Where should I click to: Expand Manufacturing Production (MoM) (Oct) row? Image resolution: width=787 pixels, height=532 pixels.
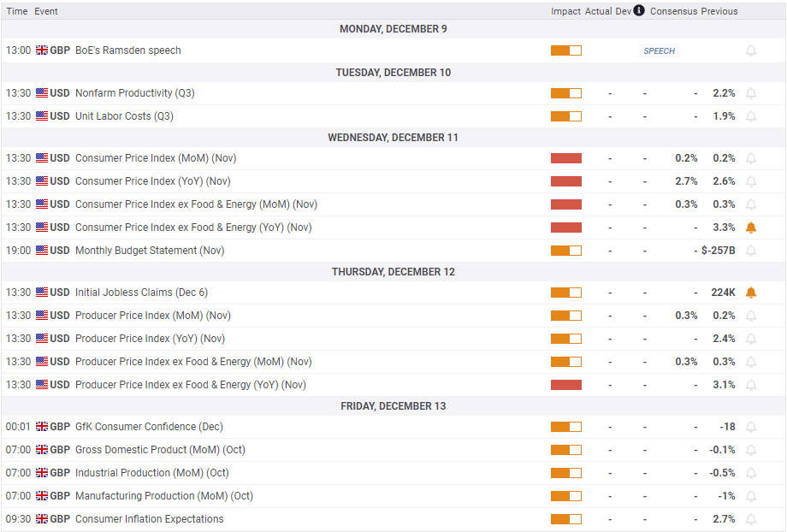tap(163, 496)
